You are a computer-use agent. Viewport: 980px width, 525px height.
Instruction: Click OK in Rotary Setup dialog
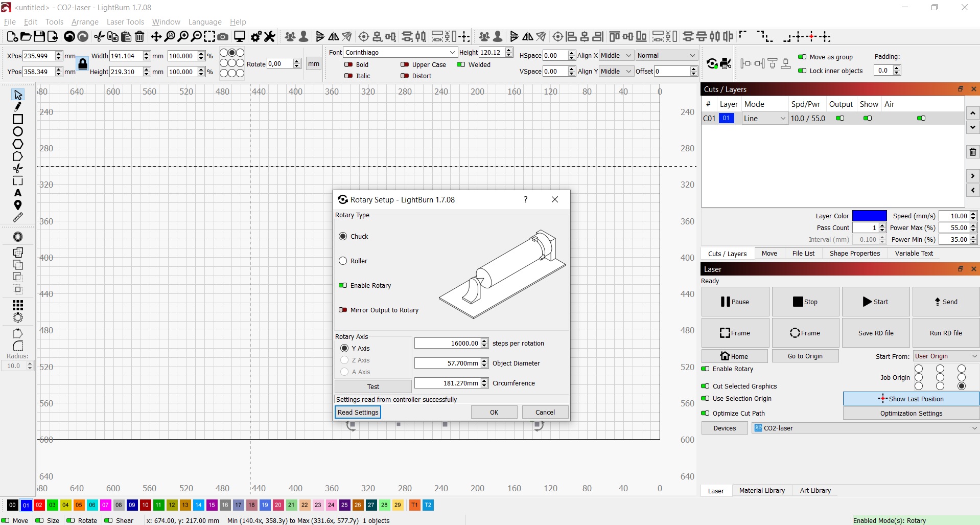pyautogui.click(x=494, y=412)
